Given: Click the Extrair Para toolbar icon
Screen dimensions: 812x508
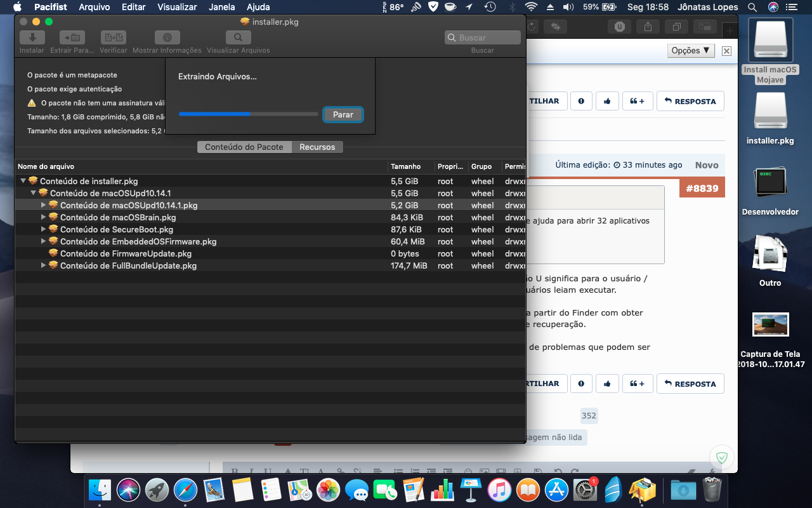Looking at the screenshot, I should pos(72,37).
